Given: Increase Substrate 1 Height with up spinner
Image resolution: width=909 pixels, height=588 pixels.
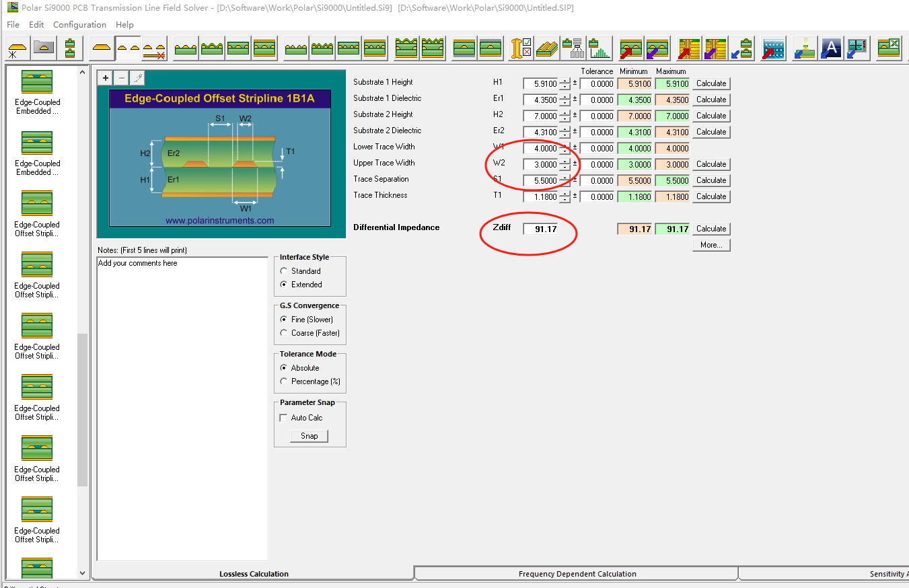Looking at the screenshot, I should pos(565,81).
